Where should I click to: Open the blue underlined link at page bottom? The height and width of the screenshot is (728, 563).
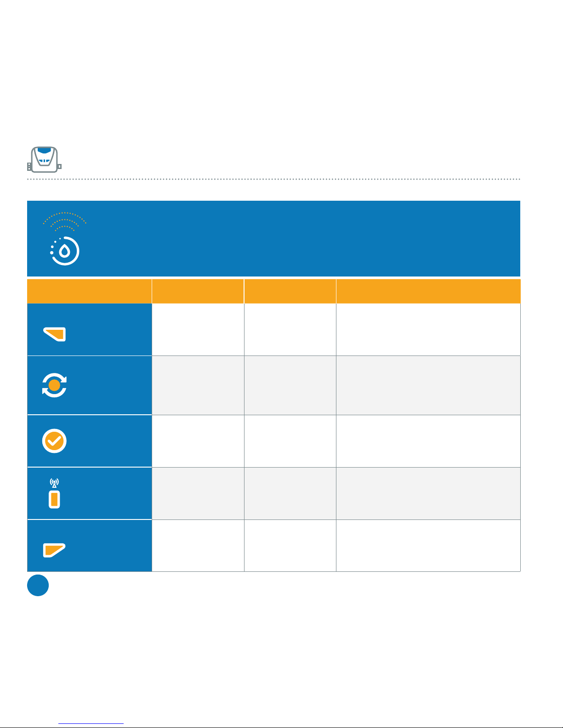(x=91, y=724)
